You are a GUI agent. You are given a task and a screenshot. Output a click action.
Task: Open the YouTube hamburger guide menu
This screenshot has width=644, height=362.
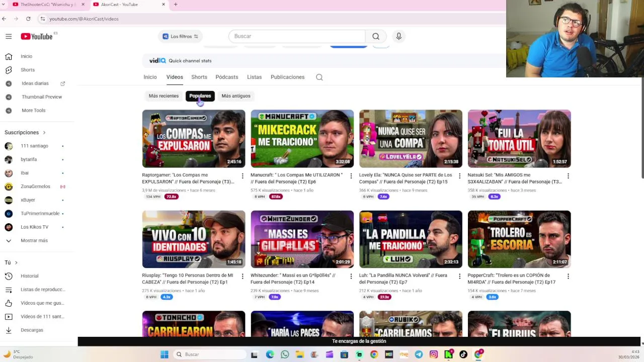9,36
